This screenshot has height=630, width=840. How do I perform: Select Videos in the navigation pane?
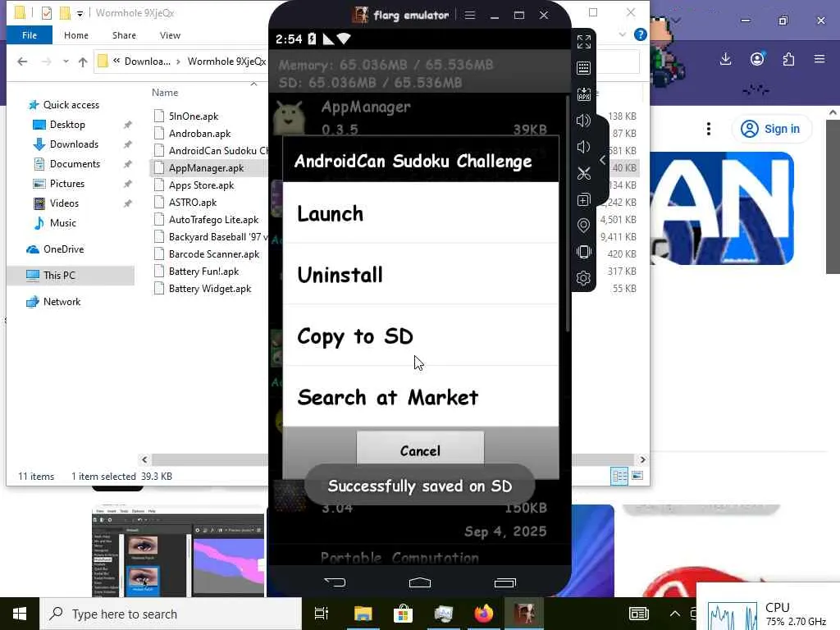click(x=64, y=203)
